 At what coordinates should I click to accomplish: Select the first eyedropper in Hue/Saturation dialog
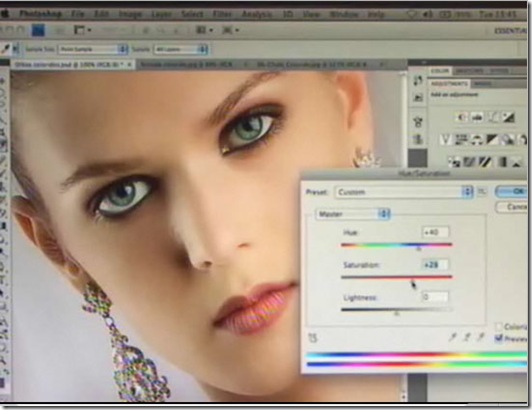[453, 337]
